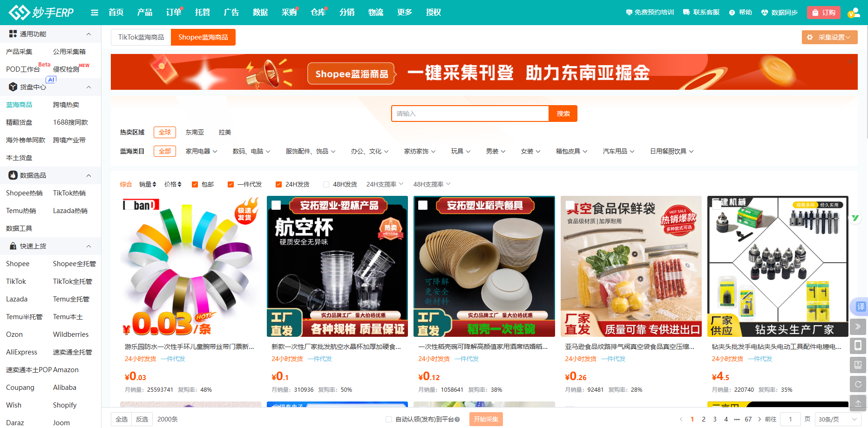Image resolution: width=868 pixels, height=428 pixels.
Task: Uncheck the 一件代发 checkbox
Action: 231,184
